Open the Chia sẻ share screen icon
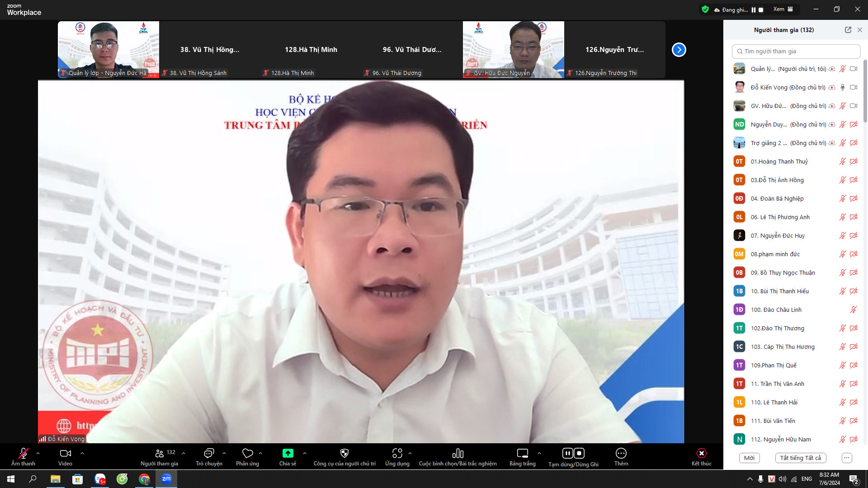The width and height of the screenshot is (868, 488). (288, 453)
